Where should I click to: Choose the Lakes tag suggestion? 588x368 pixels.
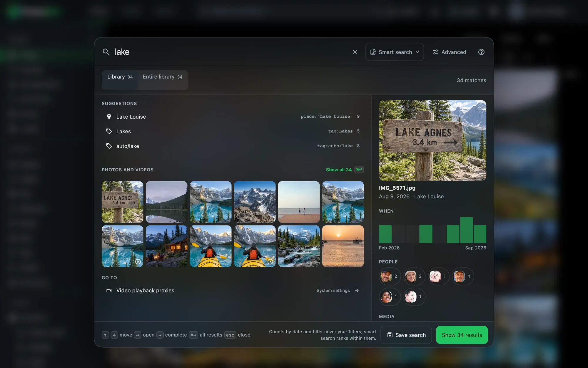[x=233, y=131]
